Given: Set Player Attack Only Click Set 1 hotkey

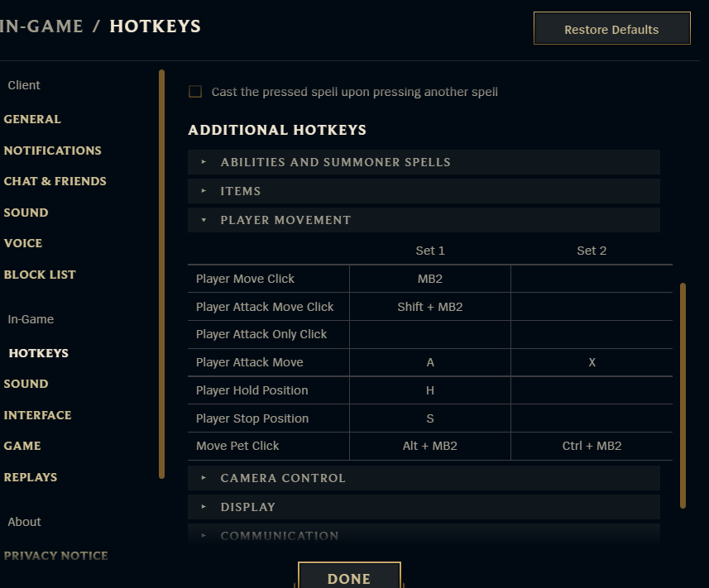Looking at the screenshot, I should tap(430, 334).
